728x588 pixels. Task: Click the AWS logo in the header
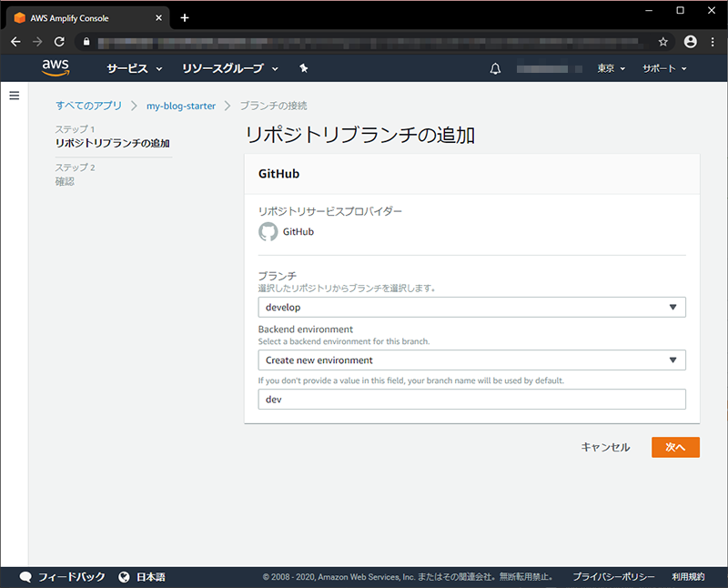(56, 67)
